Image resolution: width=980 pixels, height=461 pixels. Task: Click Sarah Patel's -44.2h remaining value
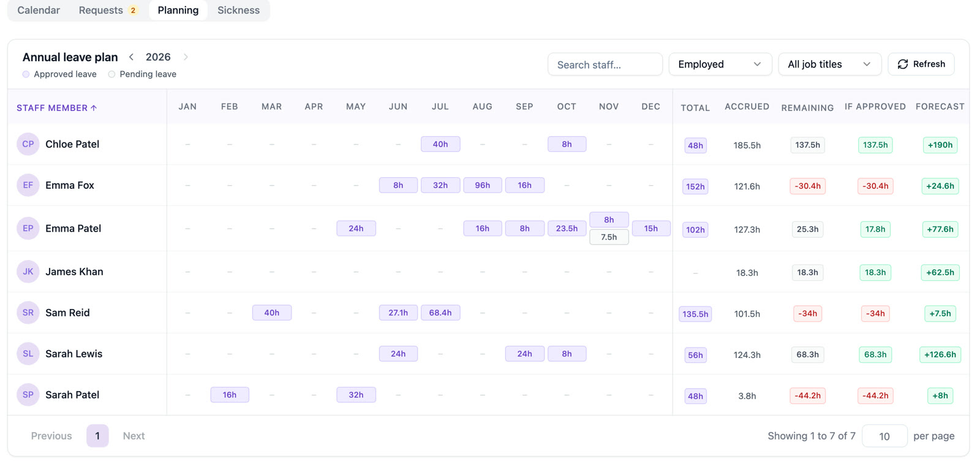point(807,396)
